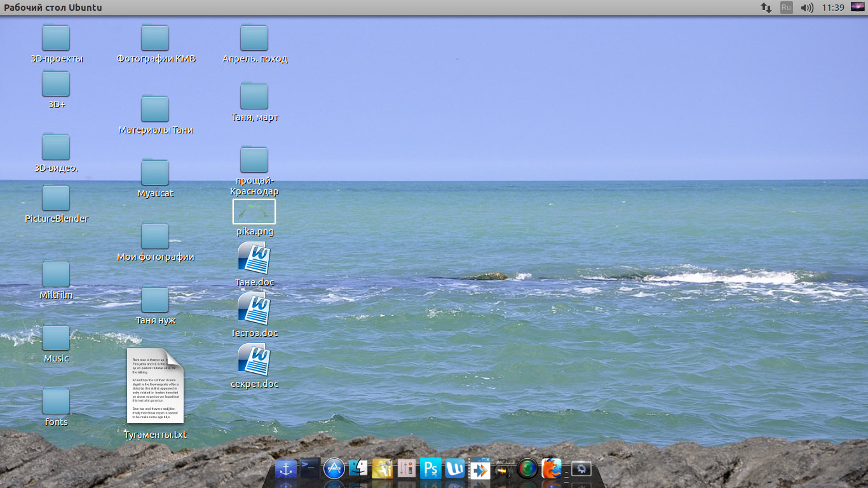The width and height of the screenshot is (868, 488).
Task: Select the Фотографии КМВ folder
Action: click(155, 38)
